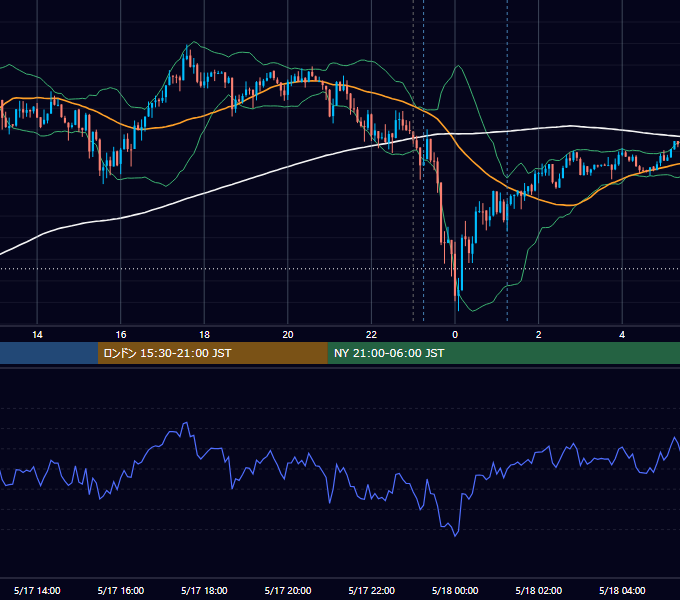Viewport: 680px width, 600px height.
Task: Click the 5/17 14:00 indicator axis label
Action: click(37, 590)
